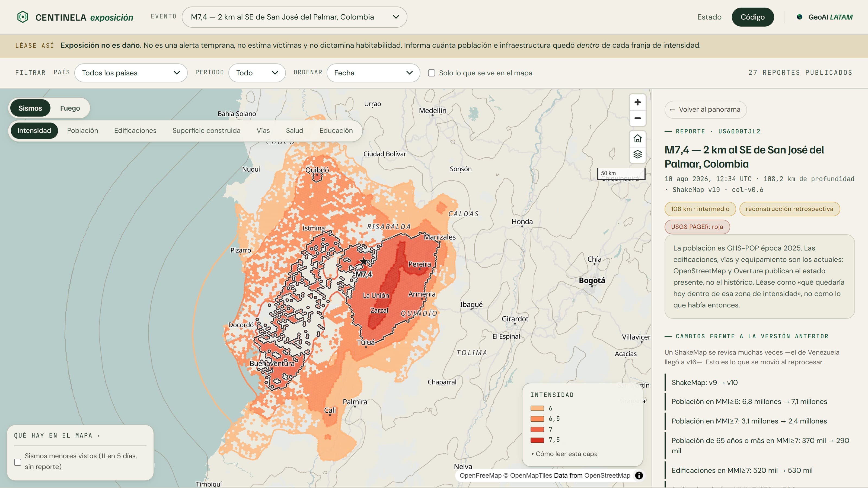This screenshot has height=488, width=868.
Task: Zoom in with the map plus button
Action: pos(637,102)
